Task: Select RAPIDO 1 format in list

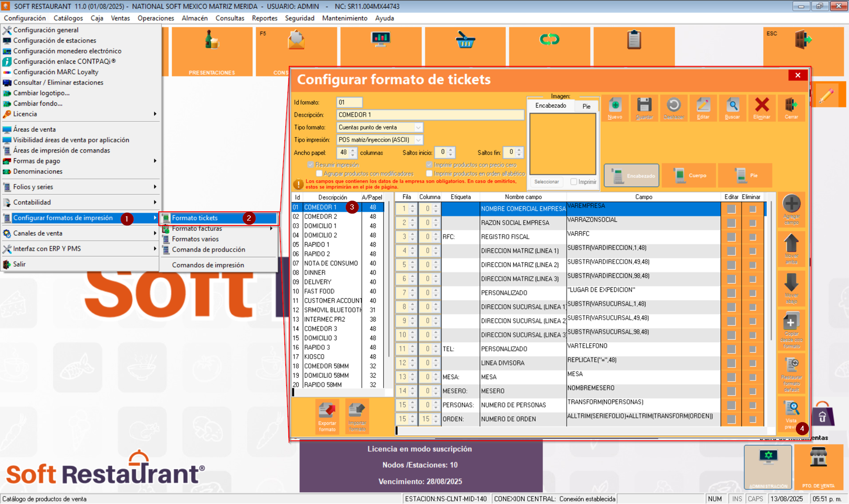Action: (x=316, y=244)
